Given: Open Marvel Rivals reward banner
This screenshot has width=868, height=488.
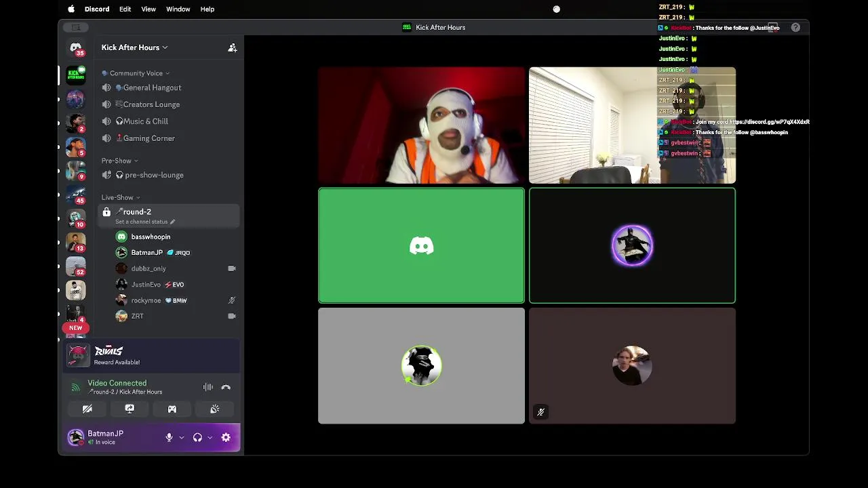Looking at the screenshot, I should click(152, 355).
